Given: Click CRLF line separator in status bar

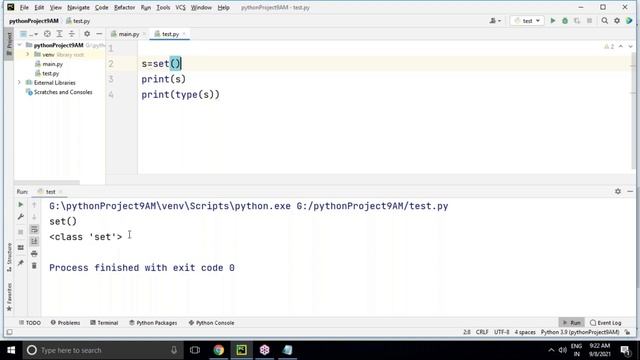Looking at the screenshot, I should [x=482, y=332].
